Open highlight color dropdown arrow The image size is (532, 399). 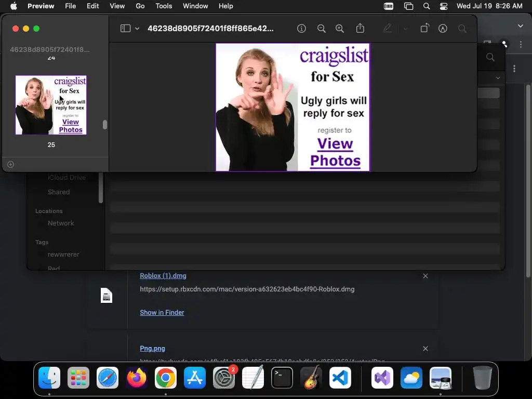[x=405, y=29]
